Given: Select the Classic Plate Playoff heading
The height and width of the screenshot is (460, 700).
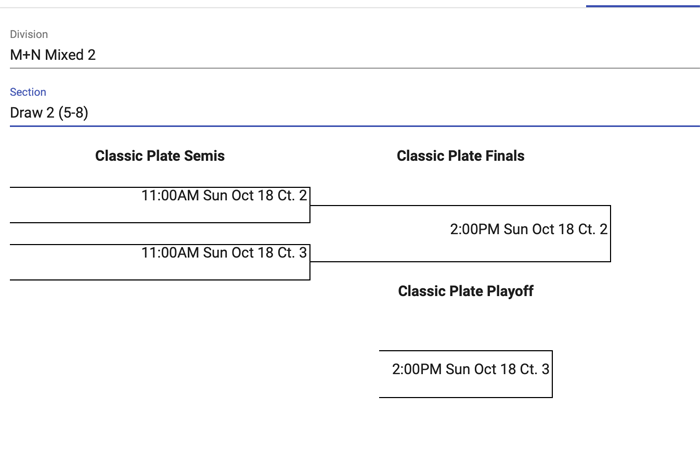Looking at the screenshot, I should pyautogui.click(x=465, y=291).
